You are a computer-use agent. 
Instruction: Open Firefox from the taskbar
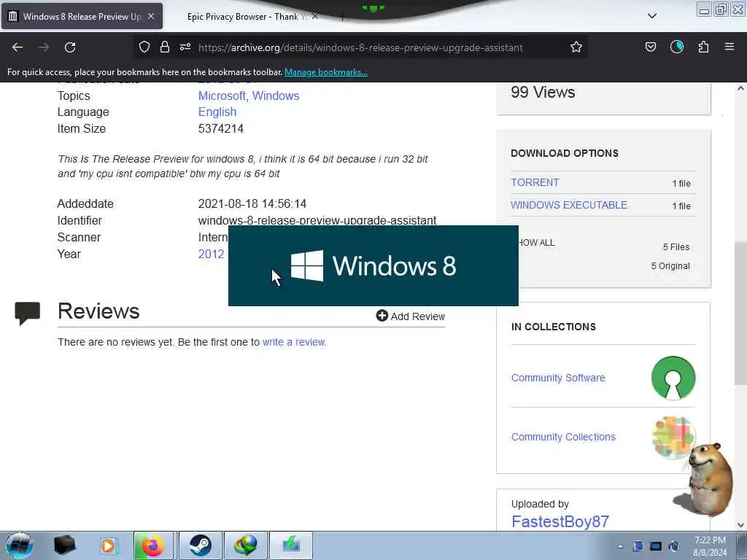click(x=153, y=545)
